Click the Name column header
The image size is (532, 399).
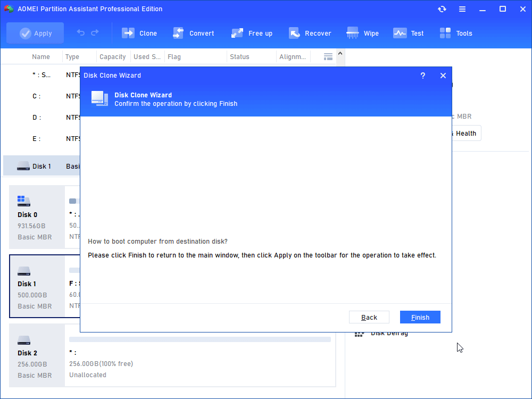coord(41,57)
